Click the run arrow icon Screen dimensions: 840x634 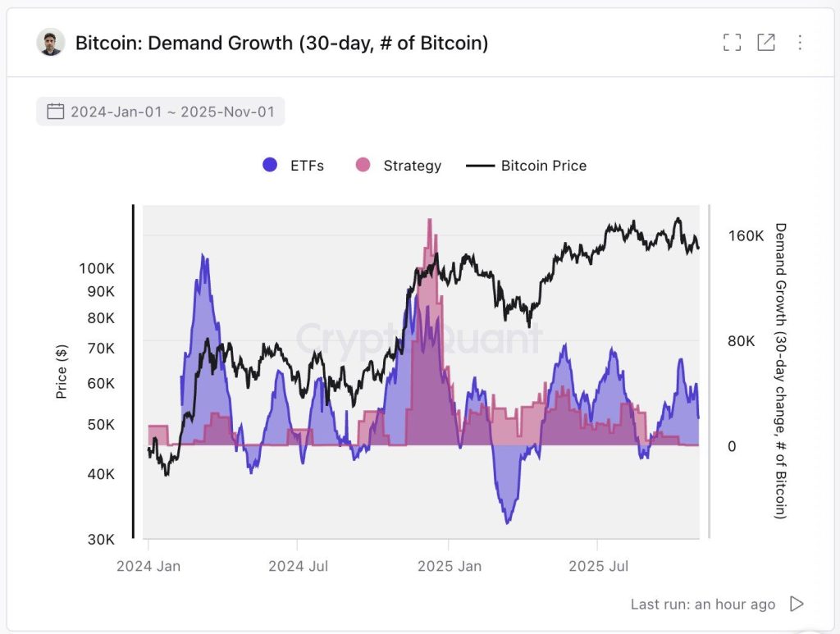click(x=797, y=604)
